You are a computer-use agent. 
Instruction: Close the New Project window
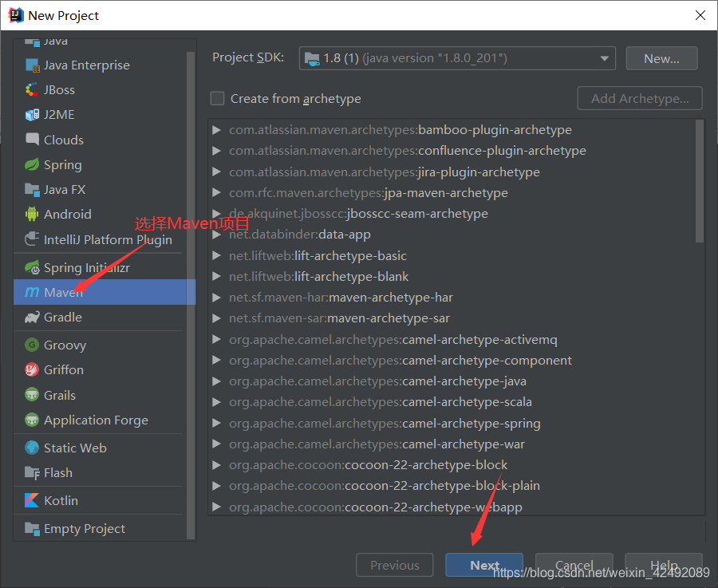pyautogui.click(x=700, y=15)
